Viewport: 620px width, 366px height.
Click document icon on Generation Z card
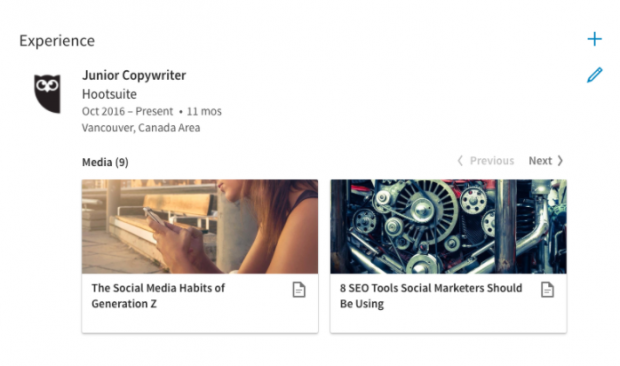click(299, 290)
